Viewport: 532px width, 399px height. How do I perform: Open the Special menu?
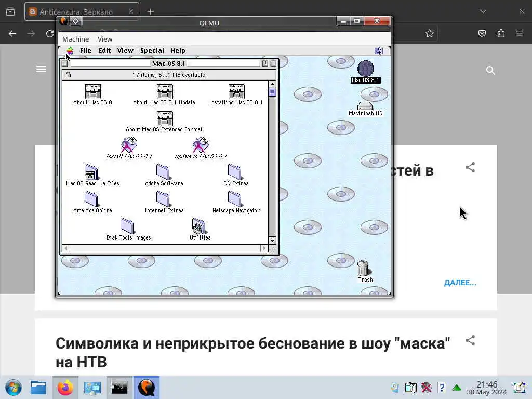coord(152,51)
